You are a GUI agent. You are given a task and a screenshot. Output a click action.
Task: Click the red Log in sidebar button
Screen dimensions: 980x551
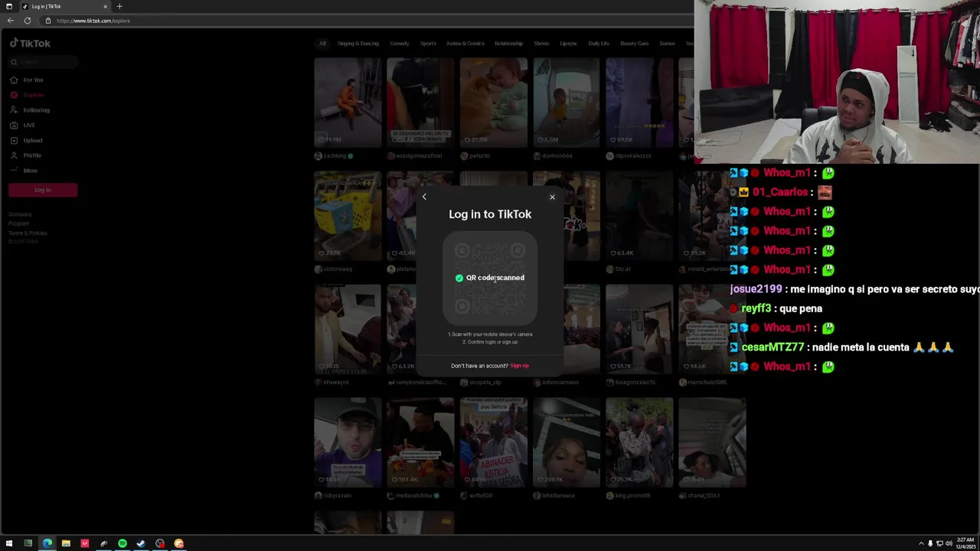tap(43, 190)
